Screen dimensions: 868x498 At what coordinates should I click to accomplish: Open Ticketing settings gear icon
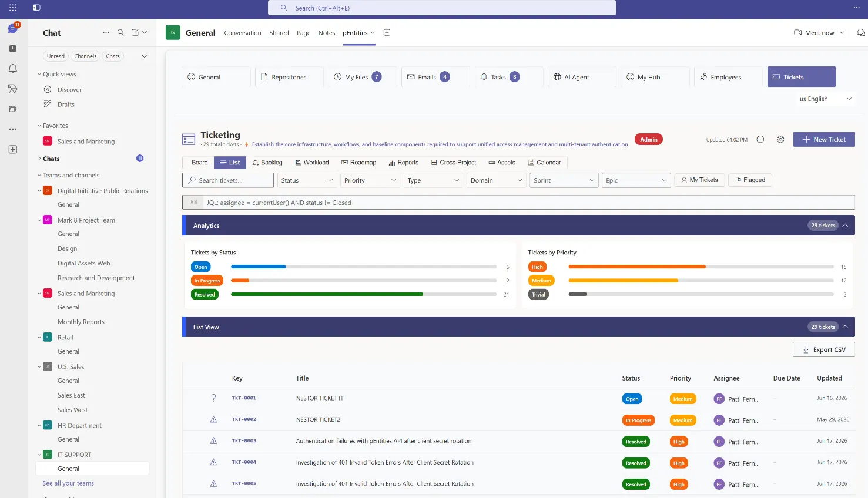[780, 140]
